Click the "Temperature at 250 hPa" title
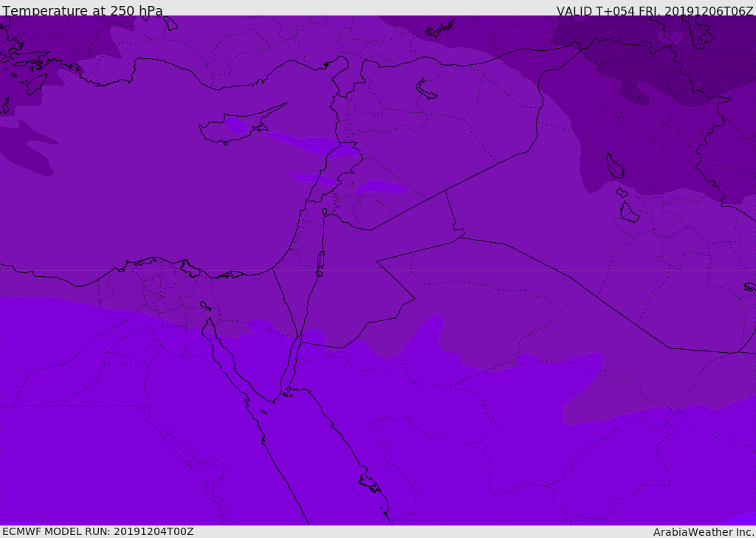 pyautogui.click(x=82, y=11)
